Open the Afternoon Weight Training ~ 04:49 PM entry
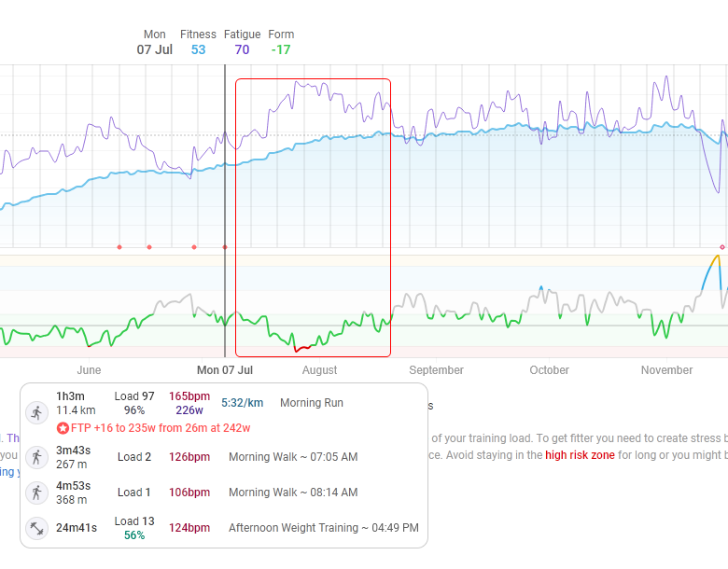Screen dimensions: 728x569 (323, 528)
